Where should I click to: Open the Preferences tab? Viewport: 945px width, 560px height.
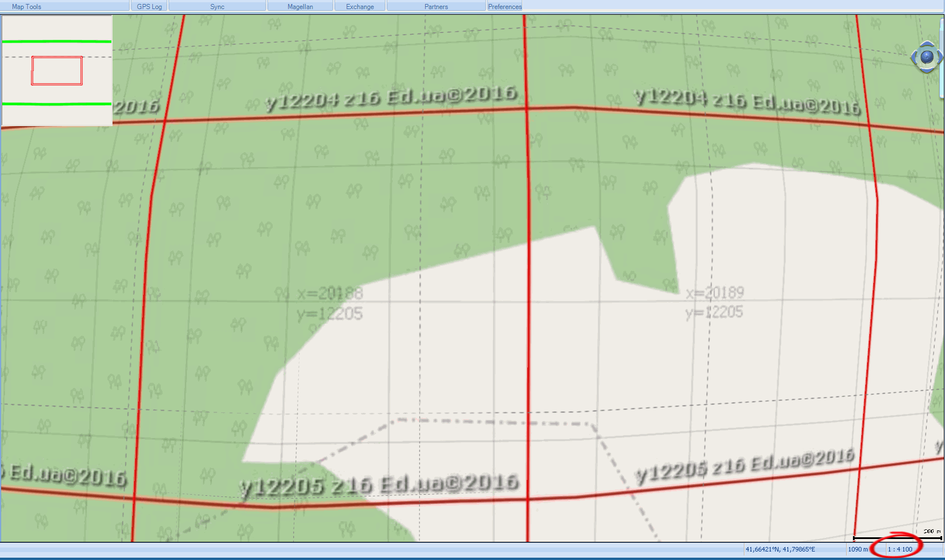pyautogui.click(x=505, y=7)
